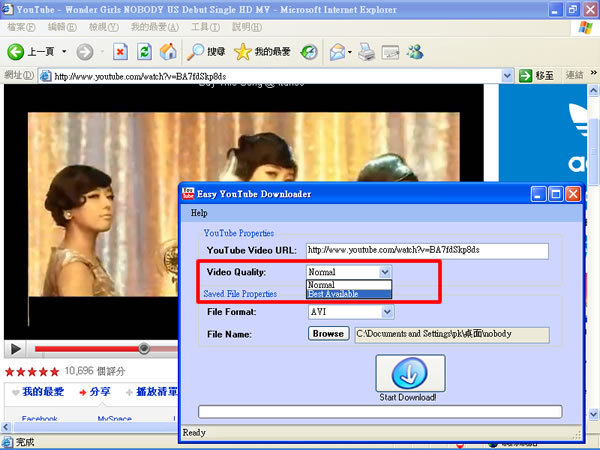Click the "10,696 個評分" rating count

95,371
